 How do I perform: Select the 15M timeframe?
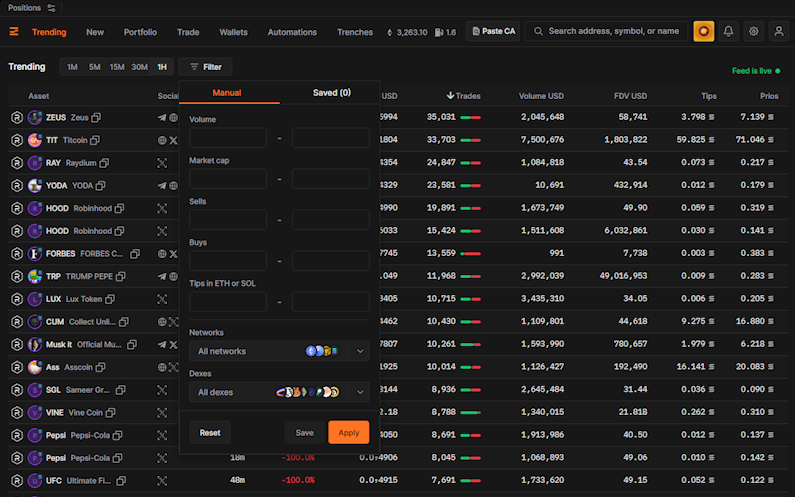point(117,67)
